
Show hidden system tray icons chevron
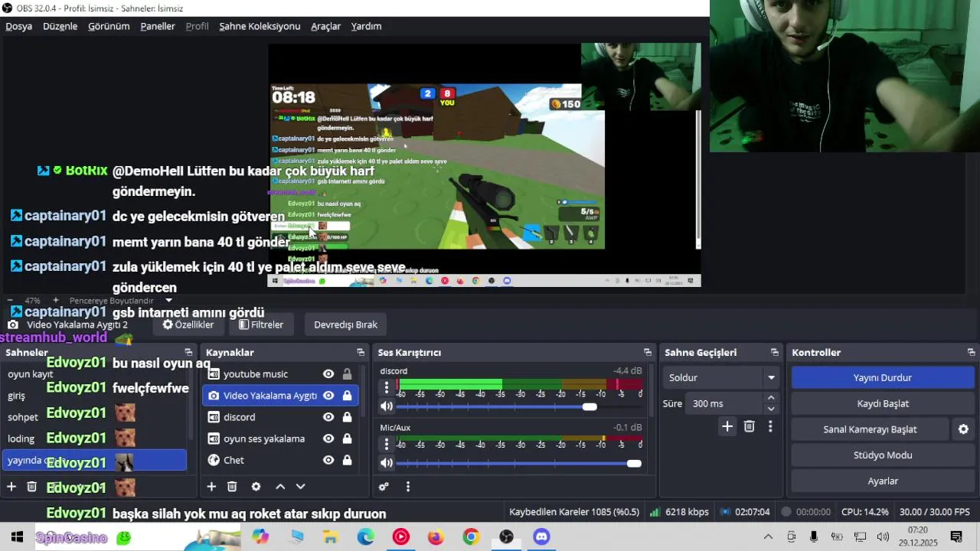(x=768, y=537)
